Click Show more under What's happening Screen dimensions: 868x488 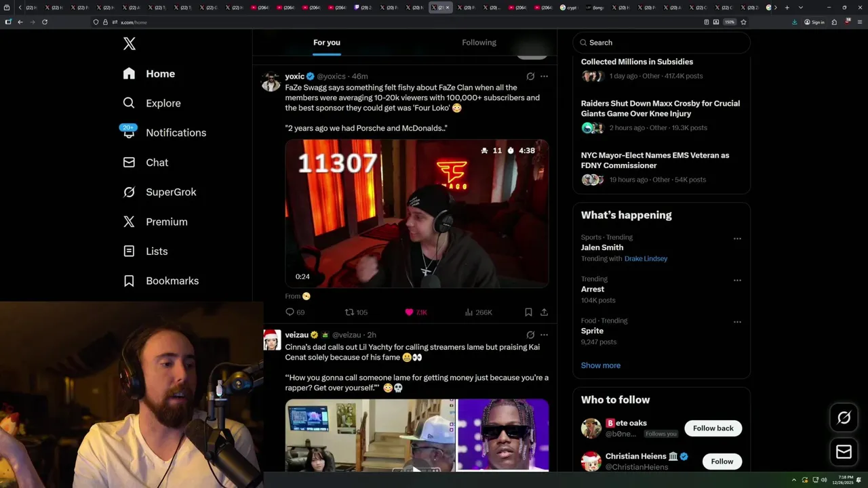pyautogui.click(x=601, y=365)
